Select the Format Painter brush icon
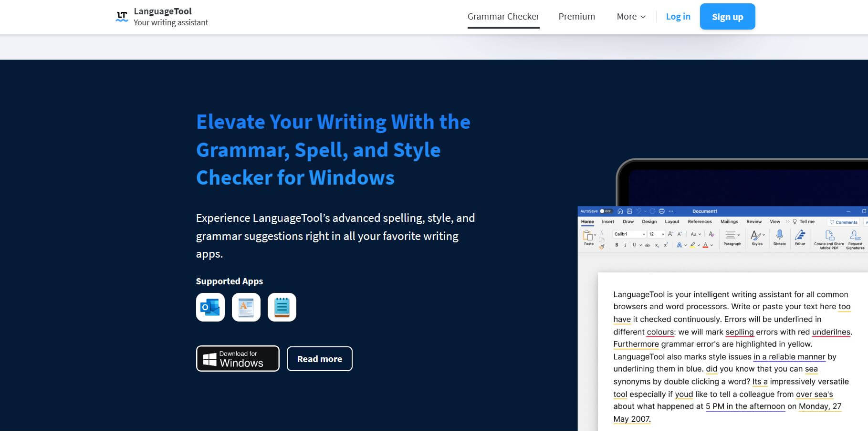 (602, 247)
